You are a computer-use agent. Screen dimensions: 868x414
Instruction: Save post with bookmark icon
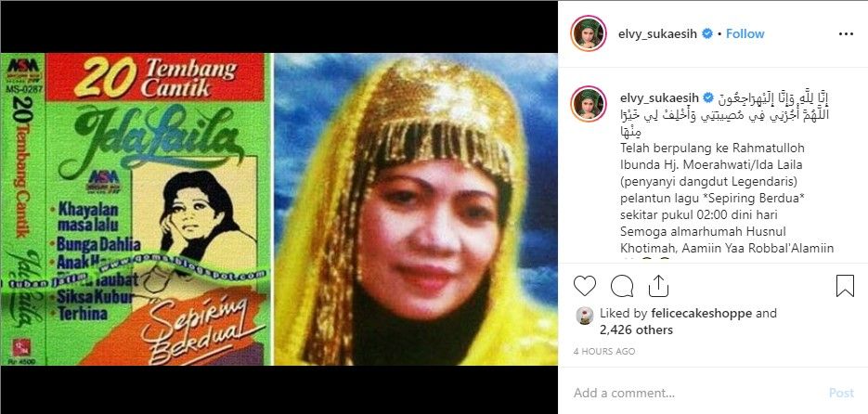[x=845, y=286]
